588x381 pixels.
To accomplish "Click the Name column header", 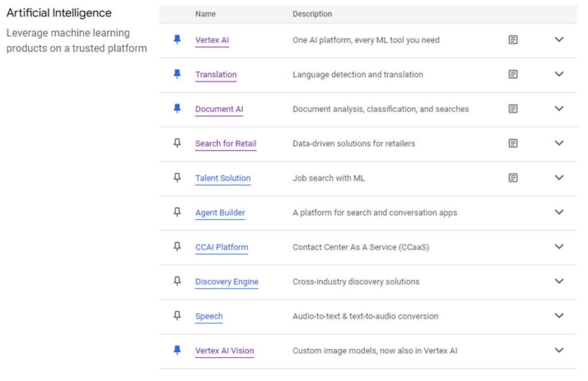I will point(205,14).
